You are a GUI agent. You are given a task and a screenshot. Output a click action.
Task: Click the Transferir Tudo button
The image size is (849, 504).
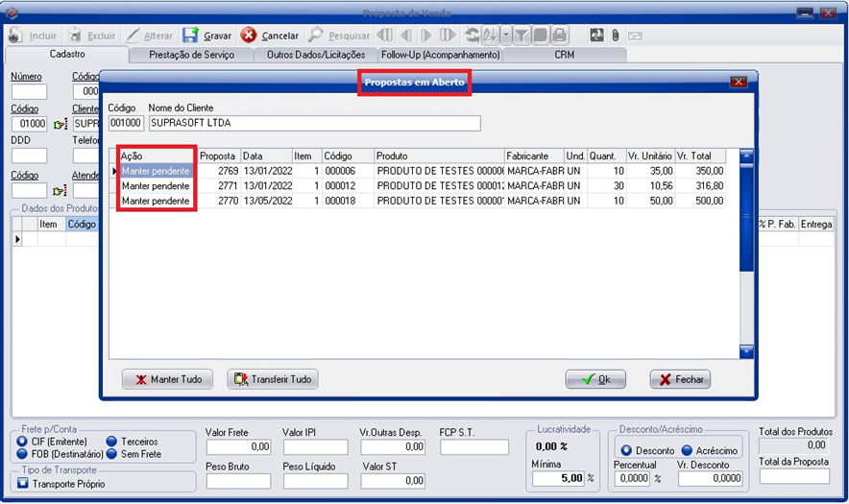[x=273, y=379]
